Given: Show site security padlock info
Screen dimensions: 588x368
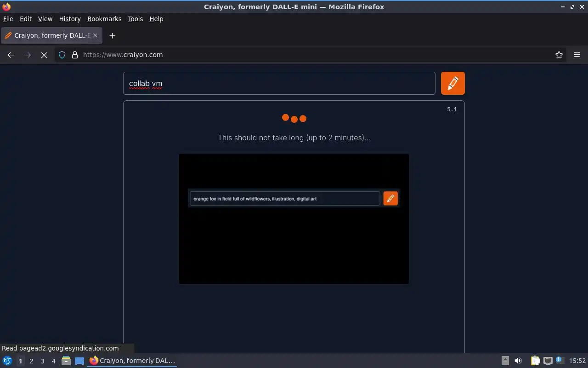Looking at the screenshot, I should tap(75, 55).
